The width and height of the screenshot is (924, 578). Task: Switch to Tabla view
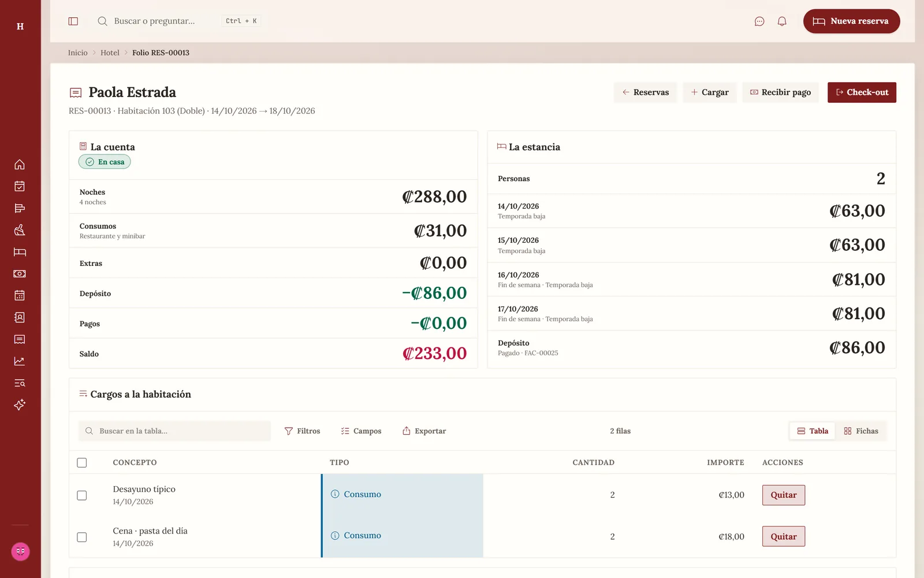click(x=813, y=431)
